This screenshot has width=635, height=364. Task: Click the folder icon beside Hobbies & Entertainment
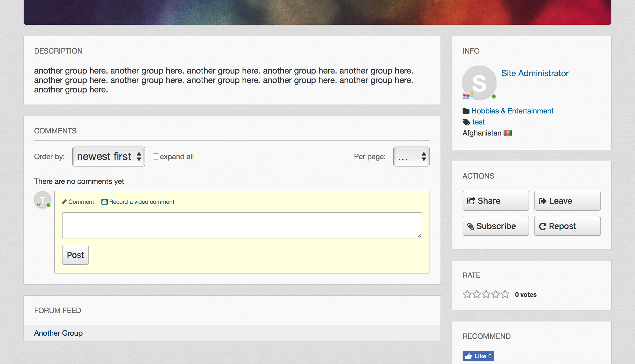466,111
